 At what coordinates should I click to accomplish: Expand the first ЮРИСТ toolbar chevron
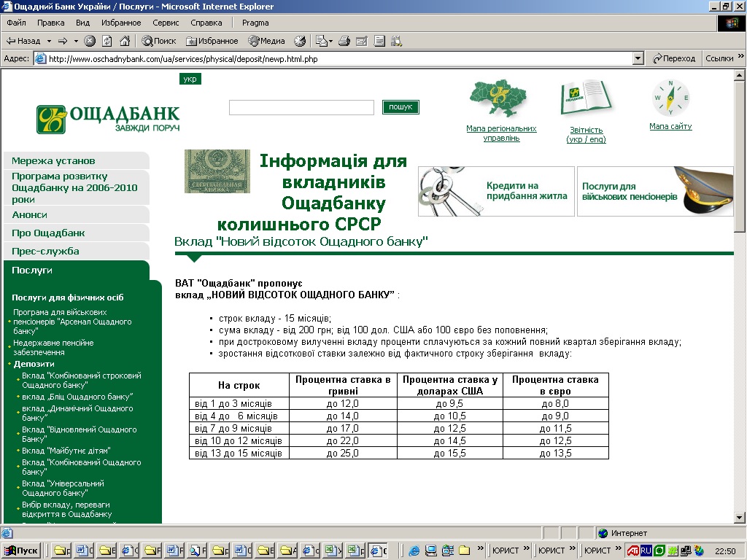(527, 548)
